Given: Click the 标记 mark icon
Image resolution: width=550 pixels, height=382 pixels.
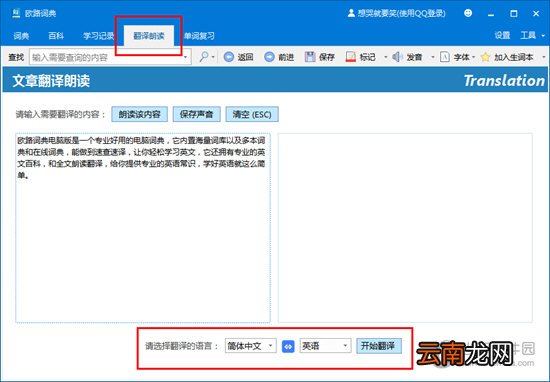Looking at the screenshot, I should click(350, 57).
